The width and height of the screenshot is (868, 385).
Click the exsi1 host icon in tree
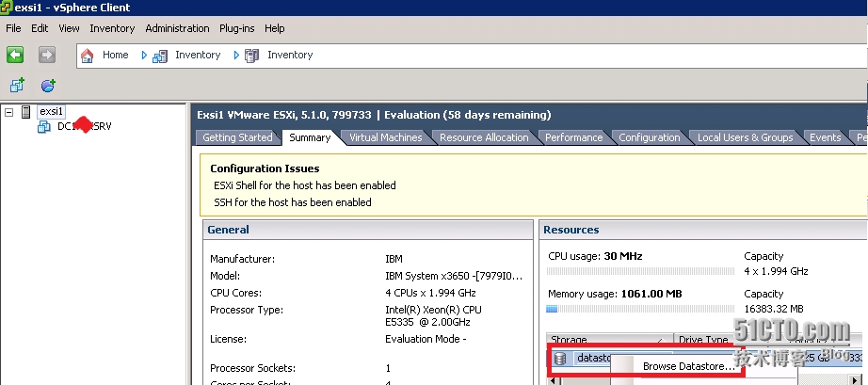(26, 112)
